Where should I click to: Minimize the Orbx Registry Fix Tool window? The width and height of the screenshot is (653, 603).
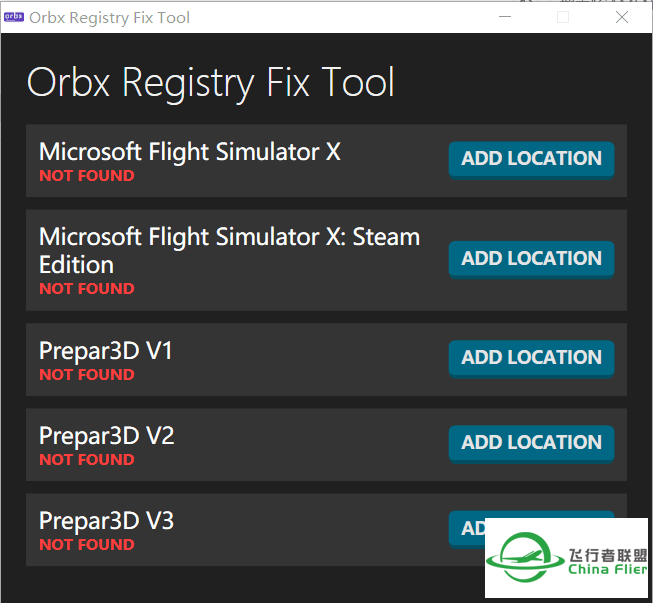pyautogui.click(x=505, y=17)
